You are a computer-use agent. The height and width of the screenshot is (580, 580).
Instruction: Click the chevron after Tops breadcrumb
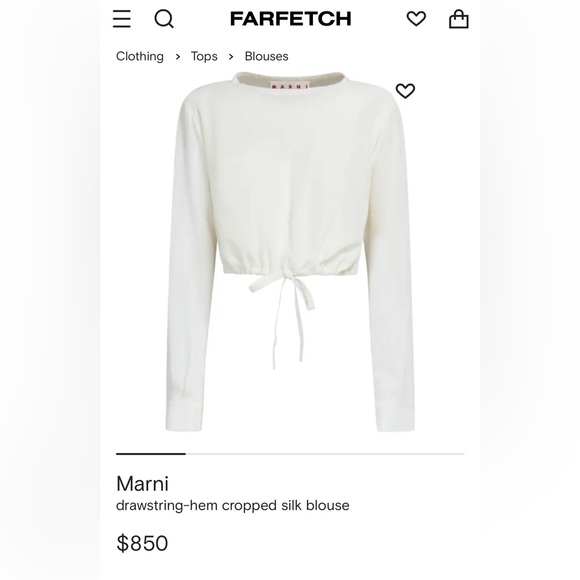click(231, 57)
